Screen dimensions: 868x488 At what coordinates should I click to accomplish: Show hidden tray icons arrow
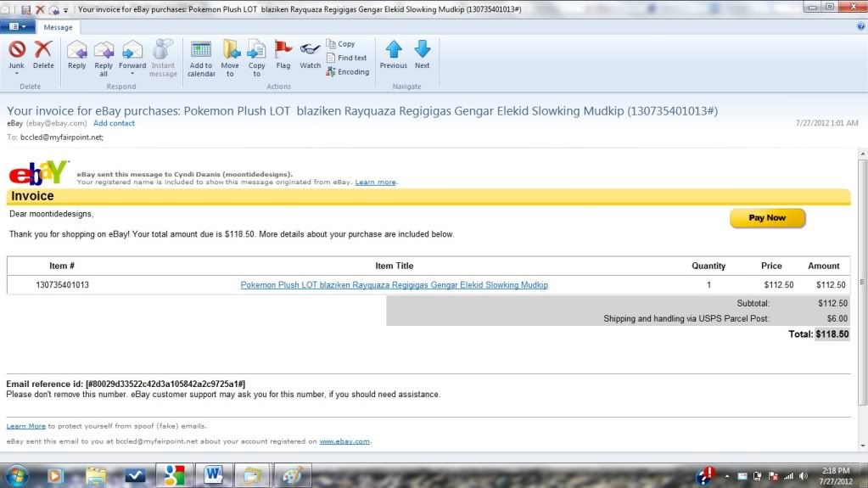(727, 476)
